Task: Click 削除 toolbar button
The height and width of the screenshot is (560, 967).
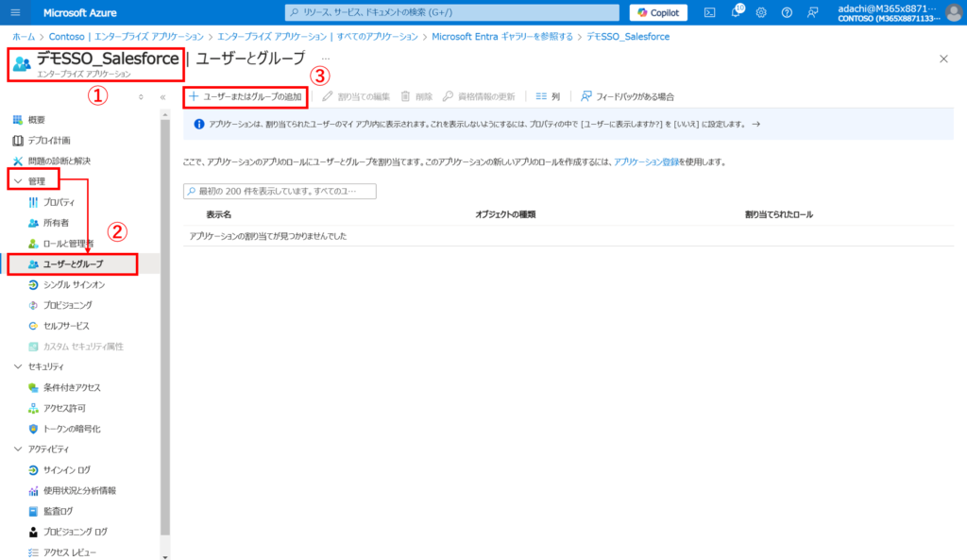Action: (x=416, y=97)
